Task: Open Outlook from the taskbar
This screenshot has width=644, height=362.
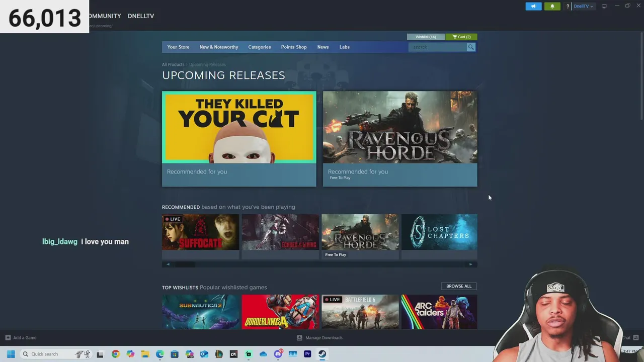Action: coord(204,354)
